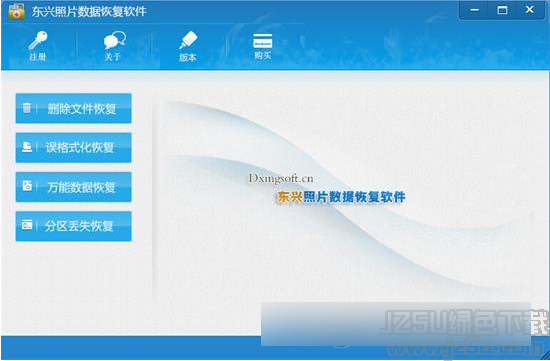Choose the 购买 toolbar label
550x361 pixels.
coord(263,55)
